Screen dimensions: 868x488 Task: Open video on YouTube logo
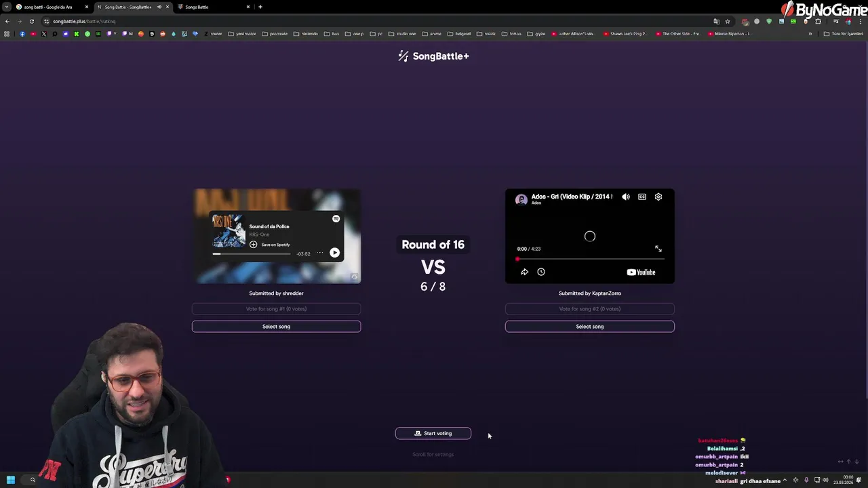[641, 272]
